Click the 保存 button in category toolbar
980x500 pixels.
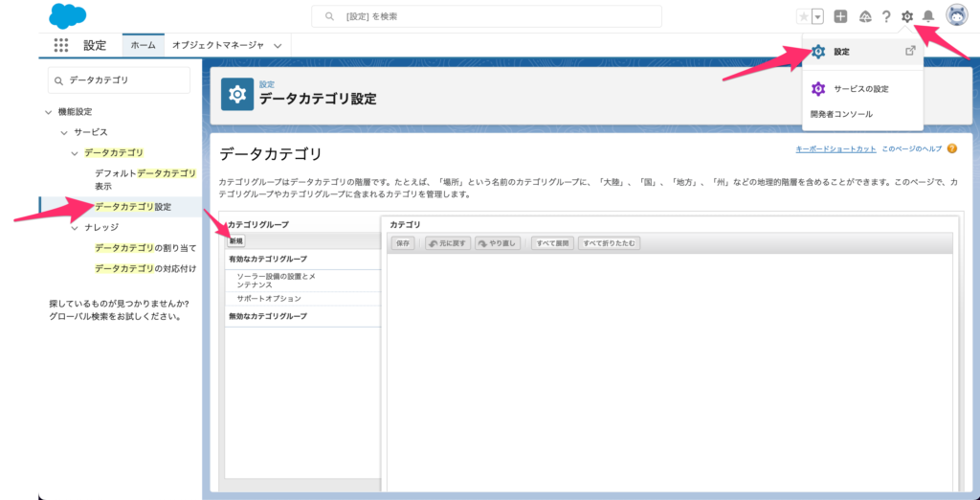click(403, 243)
